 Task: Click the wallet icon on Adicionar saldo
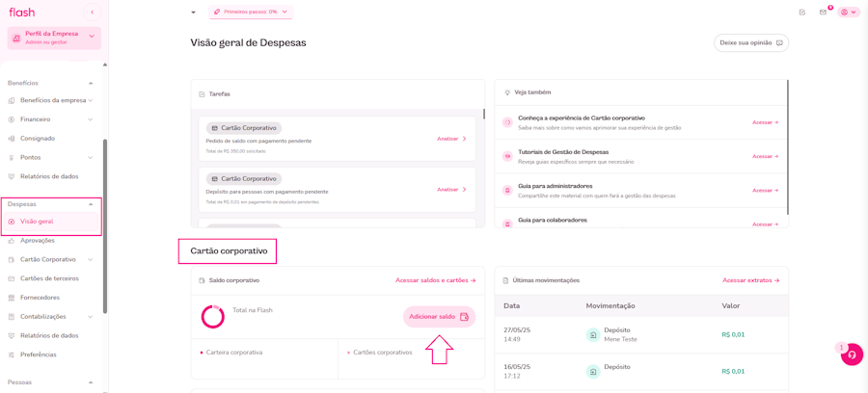coord(465,317)
